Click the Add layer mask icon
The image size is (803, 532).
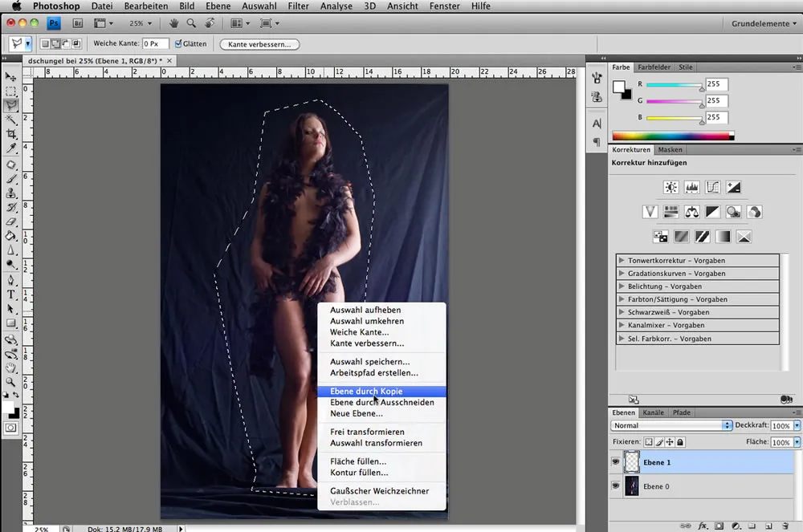pos(719,526)
